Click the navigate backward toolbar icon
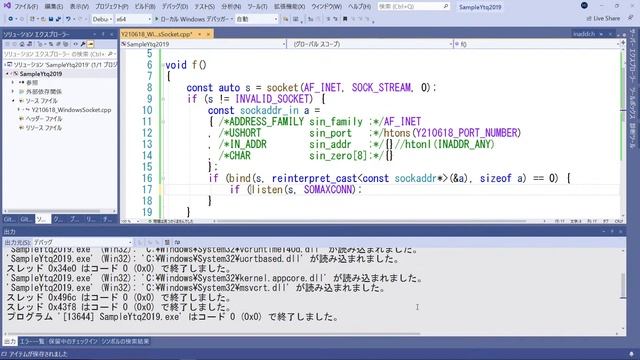 (x=11, y=19)
